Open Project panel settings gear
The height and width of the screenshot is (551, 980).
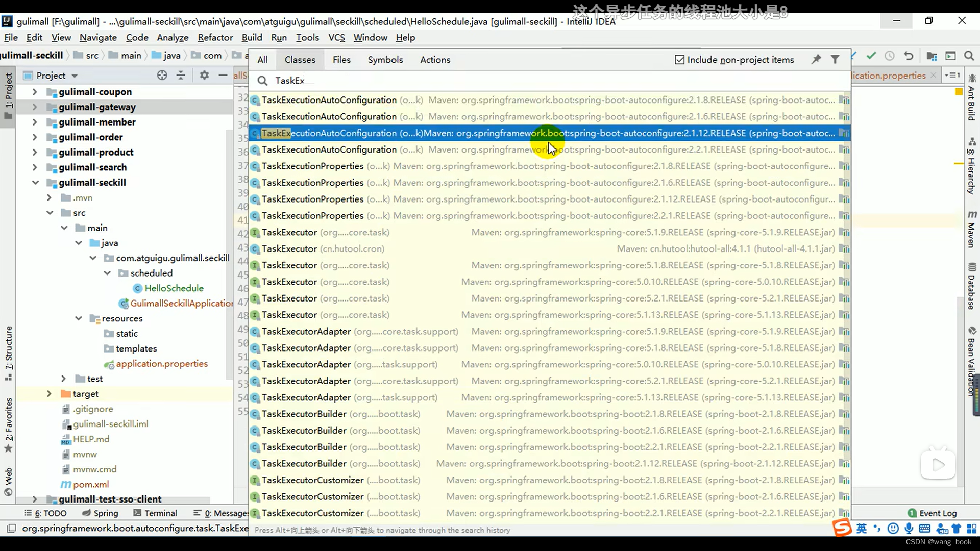[204, 76]
